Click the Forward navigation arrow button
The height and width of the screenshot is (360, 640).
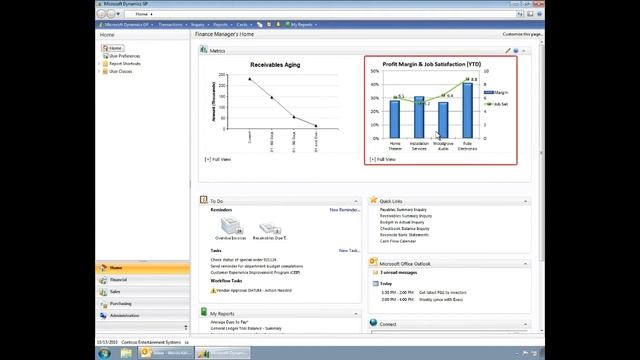click(x=111, y=14)
